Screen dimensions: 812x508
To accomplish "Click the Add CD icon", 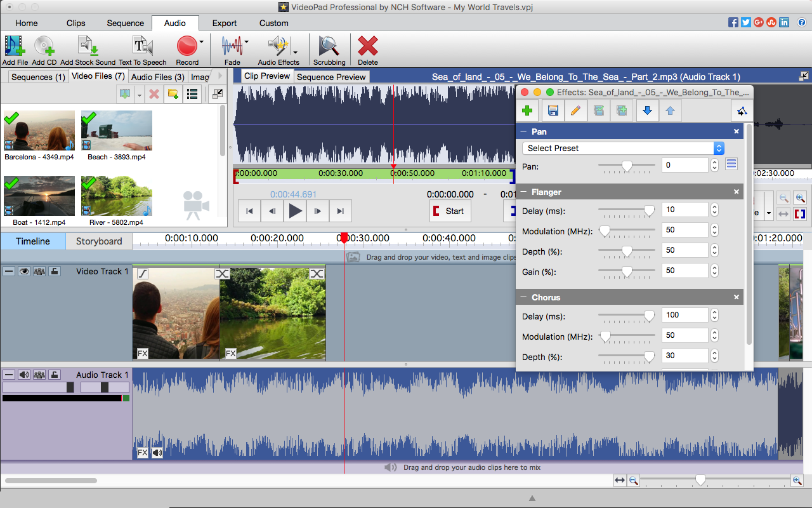I will point(44,47).
